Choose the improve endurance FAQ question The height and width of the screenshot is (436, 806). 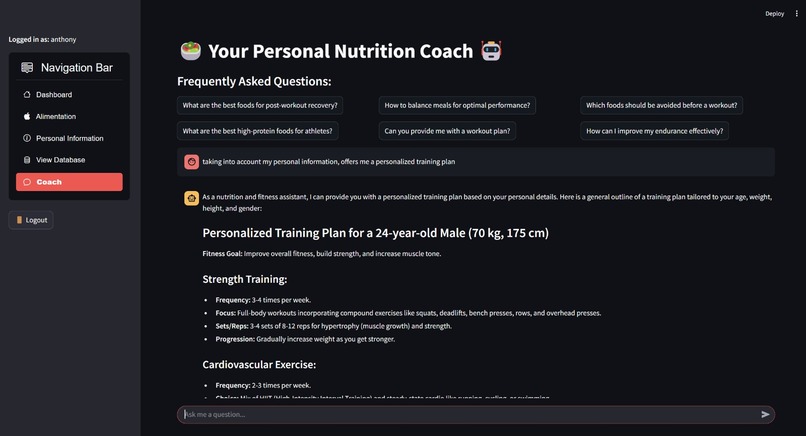pos(654,131)
